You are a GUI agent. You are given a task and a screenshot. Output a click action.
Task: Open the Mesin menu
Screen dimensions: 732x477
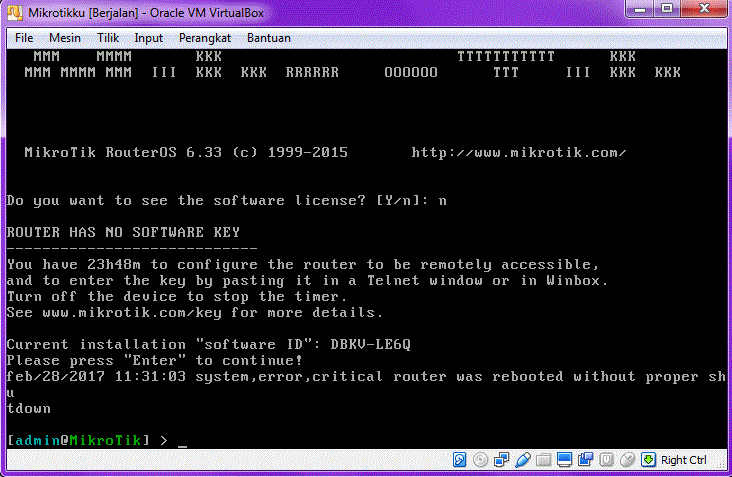(65, 38)
